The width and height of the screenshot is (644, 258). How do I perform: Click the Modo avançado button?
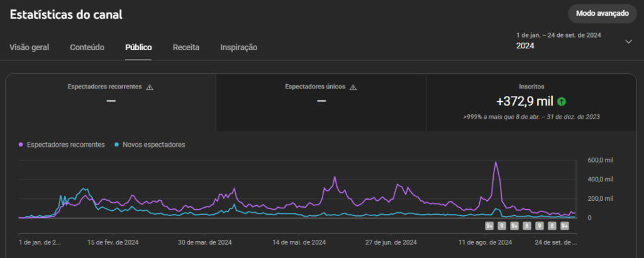[x=602, y=13]
